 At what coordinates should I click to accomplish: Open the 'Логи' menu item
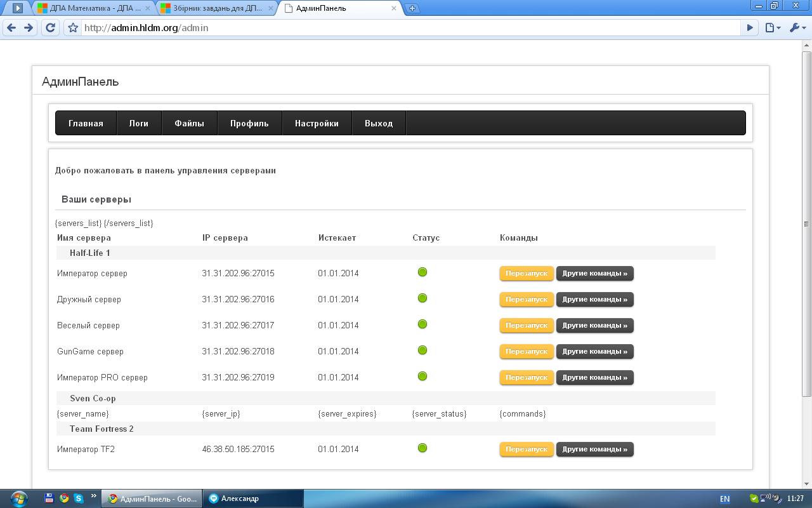coord(139,124)
